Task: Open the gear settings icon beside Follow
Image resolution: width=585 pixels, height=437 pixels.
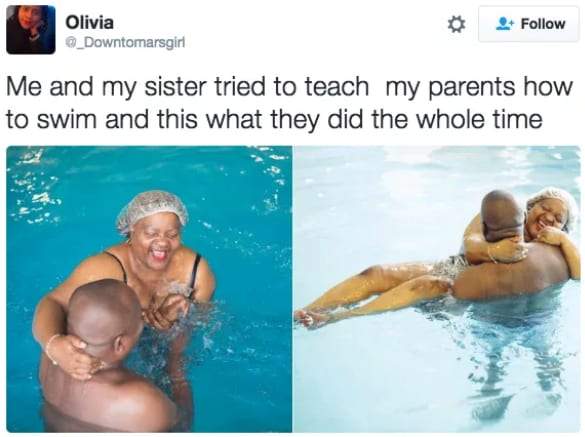Action: 456,25
